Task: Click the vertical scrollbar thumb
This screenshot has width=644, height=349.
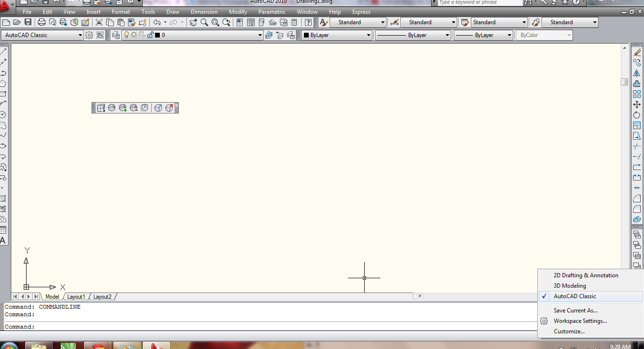Action: click(625, 82)
